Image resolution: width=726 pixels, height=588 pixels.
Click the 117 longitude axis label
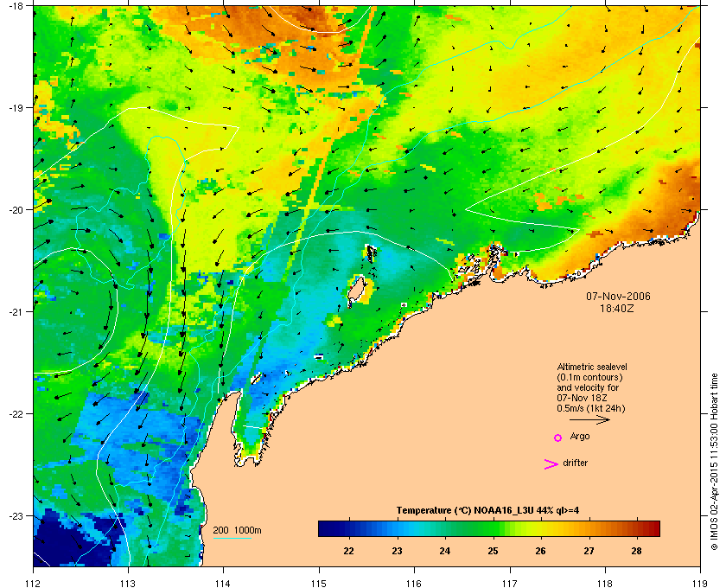(510, 583)
